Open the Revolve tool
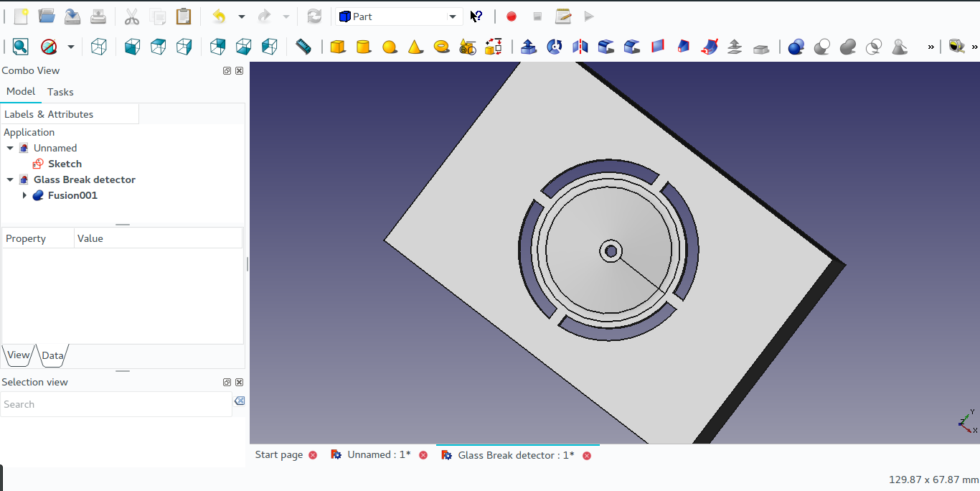The width and height of the screenshot is (980, 491). click(553, 46)
